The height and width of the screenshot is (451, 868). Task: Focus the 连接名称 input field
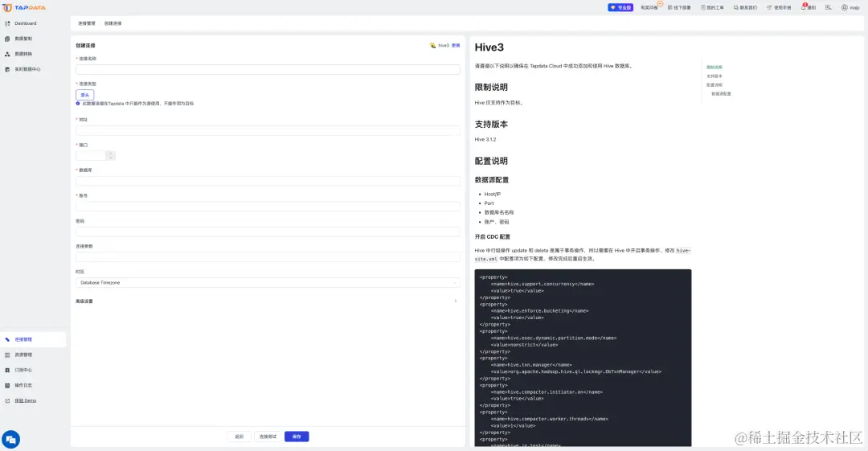point(268,69)
